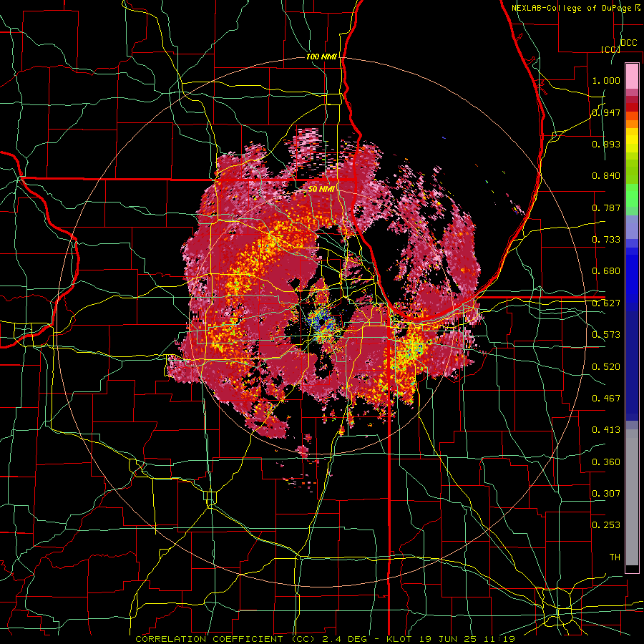644x644 pixels.
Task: Pick the yellow color bar segment
Action: (x=632, y=140)
